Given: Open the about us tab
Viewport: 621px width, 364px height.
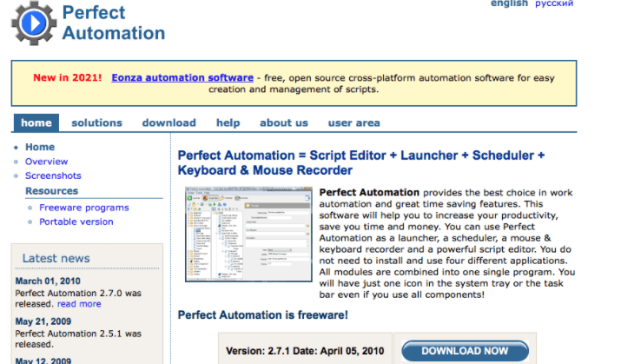Looking at the screenshot, I should coord(284,122).
